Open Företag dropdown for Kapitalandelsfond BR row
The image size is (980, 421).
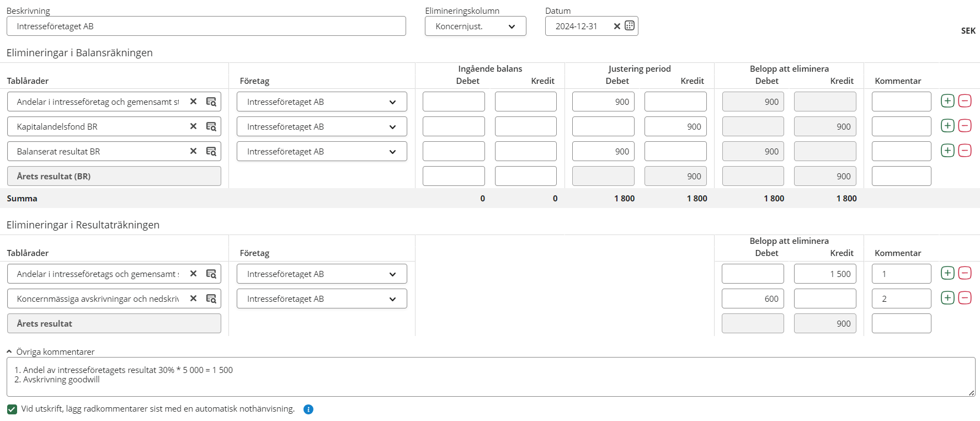click(x=322, y=127)
